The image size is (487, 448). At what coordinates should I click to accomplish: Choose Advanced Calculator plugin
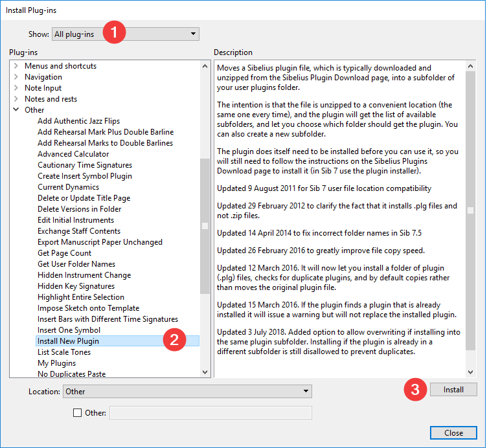point(73,154)
